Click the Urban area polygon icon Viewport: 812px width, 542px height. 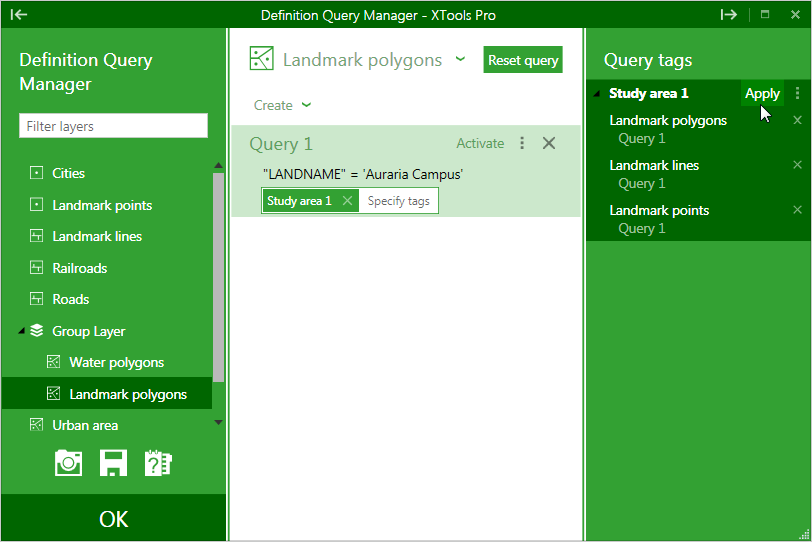point(36,425)
